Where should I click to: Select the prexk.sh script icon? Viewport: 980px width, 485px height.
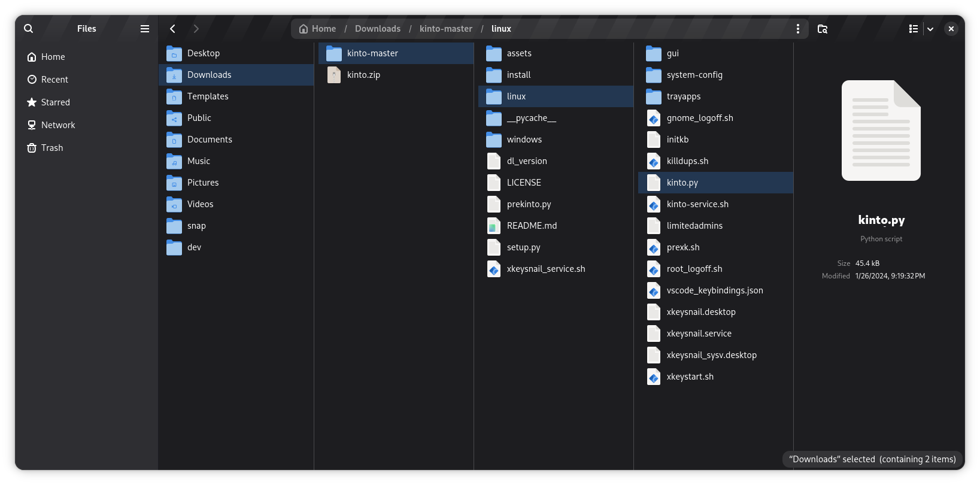654,247
